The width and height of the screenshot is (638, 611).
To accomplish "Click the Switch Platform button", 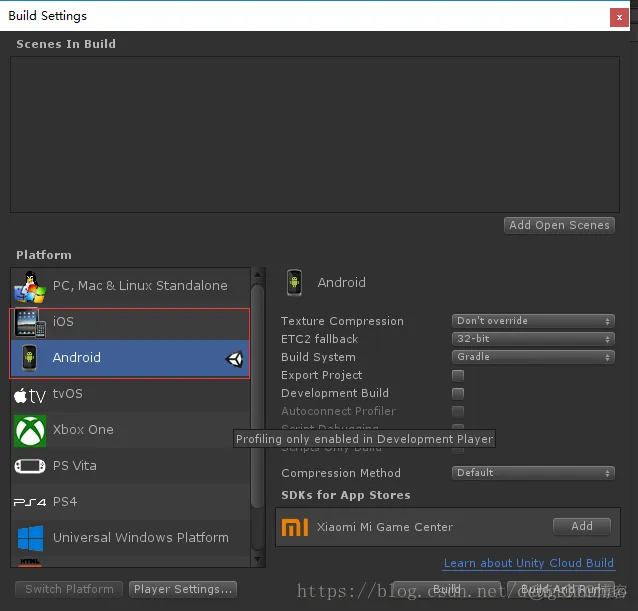I will click(69, 589).
